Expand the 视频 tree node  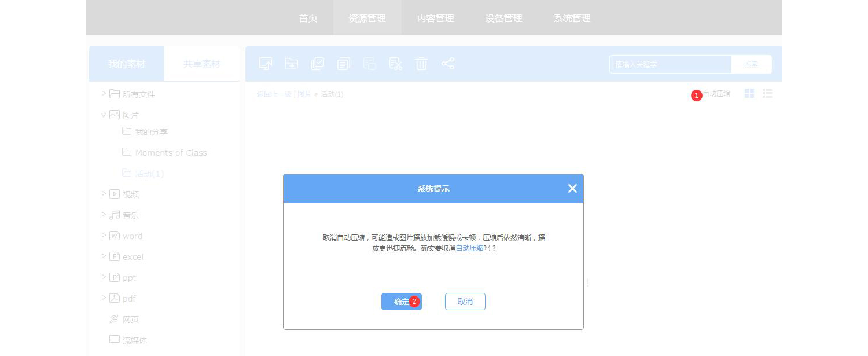pos(104,193)
